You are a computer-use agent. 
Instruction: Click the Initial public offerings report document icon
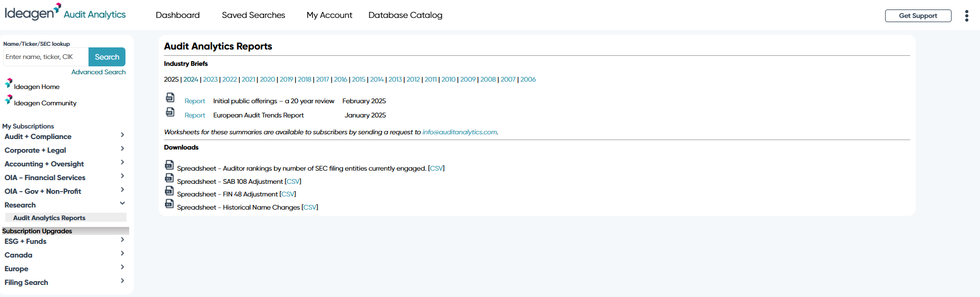point(170,97)
